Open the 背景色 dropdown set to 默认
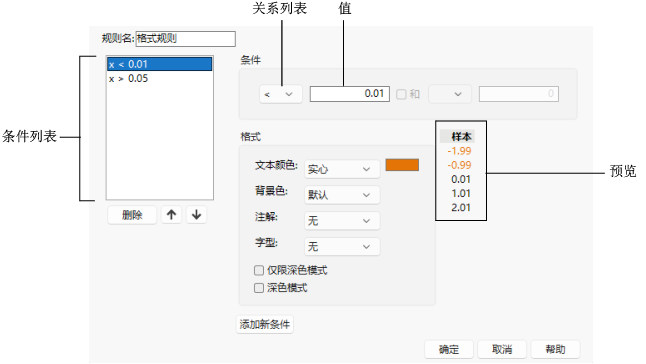646x364 pixels. 342,195
